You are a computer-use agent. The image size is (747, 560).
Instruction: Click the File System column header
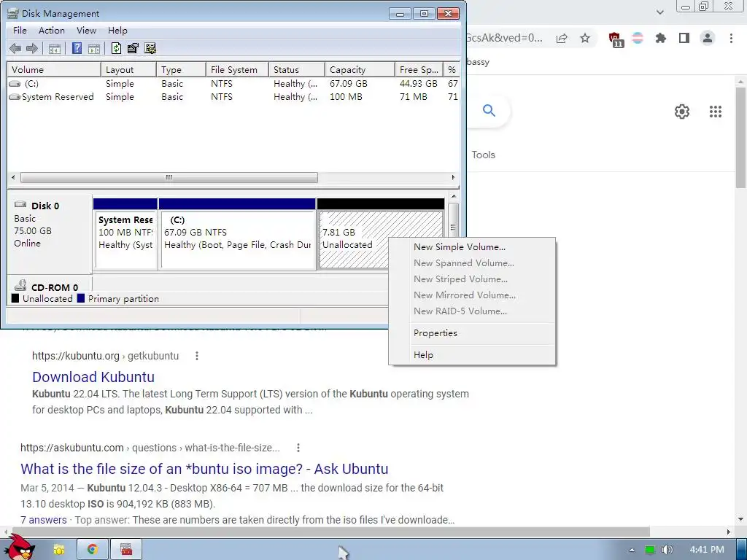click(237, 69)
